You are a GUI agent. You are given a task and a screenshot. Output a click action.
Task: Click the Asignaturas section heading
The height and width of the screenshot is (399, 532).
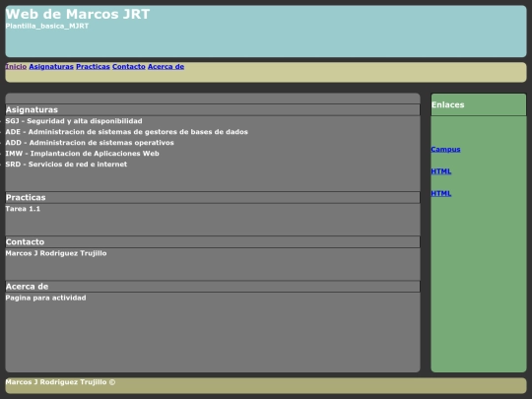(32, 110)
